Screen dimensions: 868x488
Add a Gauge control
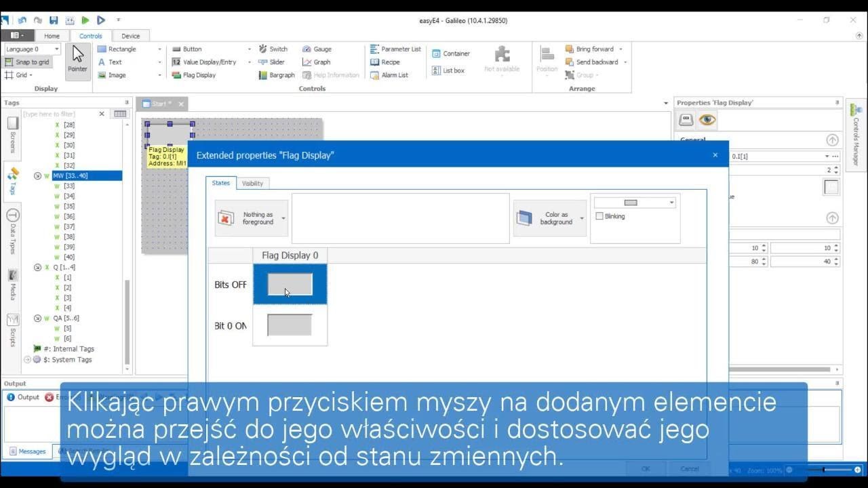(317, 49)
